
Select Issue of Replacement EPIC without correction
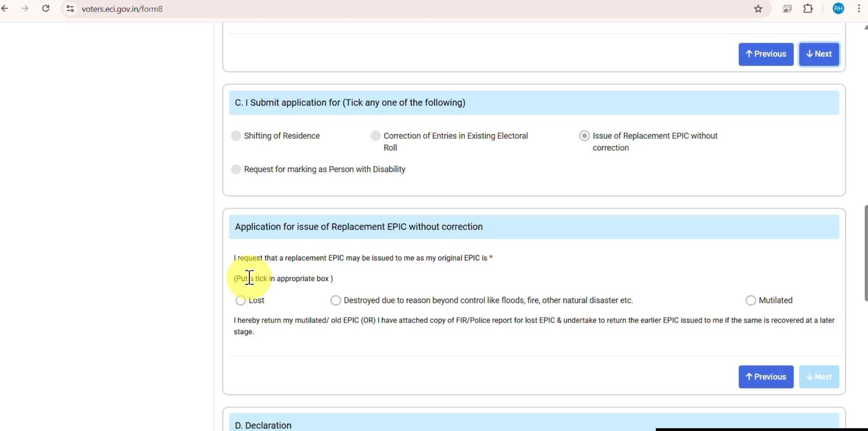tap(584, 136)
